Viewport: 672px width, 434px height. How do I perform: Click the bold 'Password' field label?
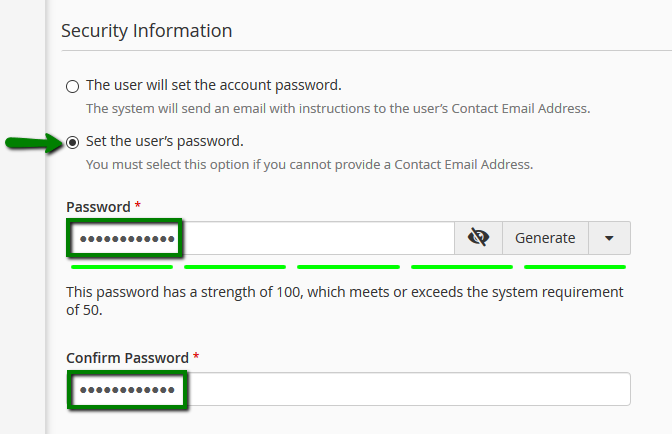(98, 207)
